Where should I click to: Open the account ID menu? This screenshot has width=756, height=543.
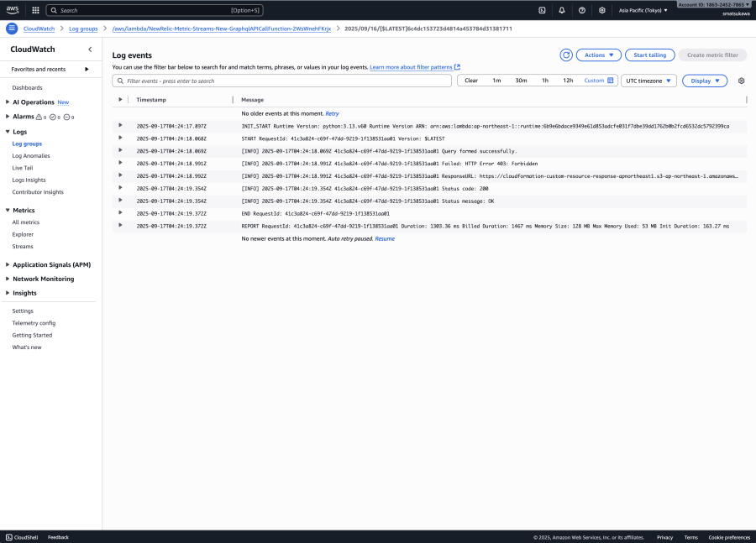click(x=716, y=5)
